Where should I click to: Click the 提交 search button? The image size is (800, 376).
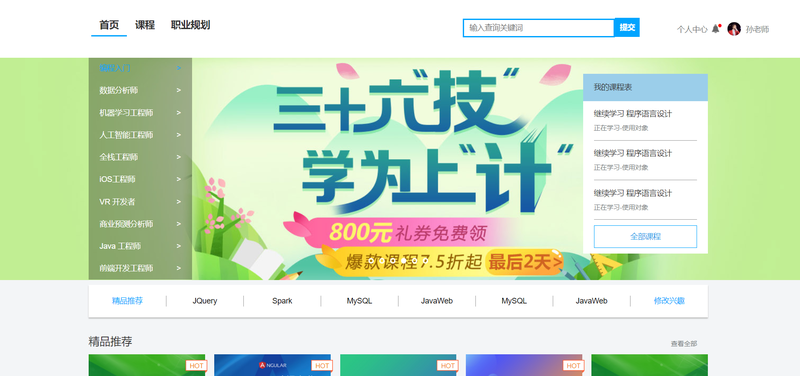(627, 28)
